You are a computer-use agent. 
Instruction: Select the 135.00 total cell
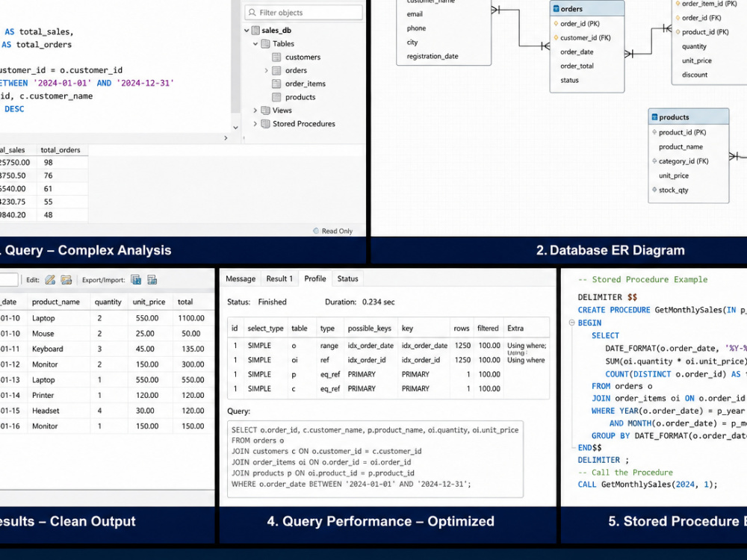[193, 349]
